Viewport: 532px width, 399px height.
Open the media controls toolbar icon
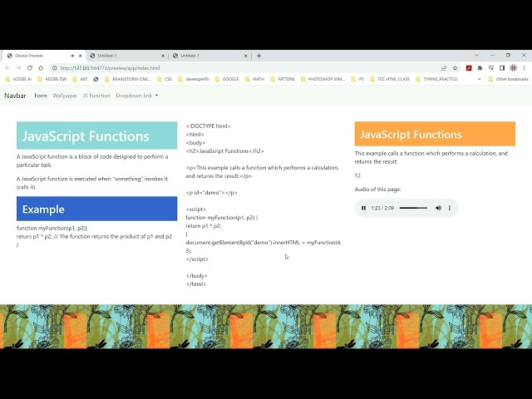pos(491,68)
